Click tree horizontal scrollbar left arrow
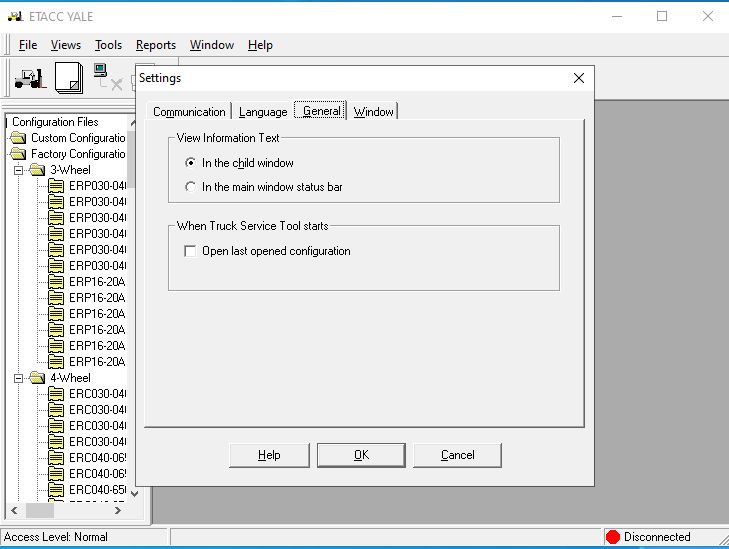729x549 pixels. [14, 510]
